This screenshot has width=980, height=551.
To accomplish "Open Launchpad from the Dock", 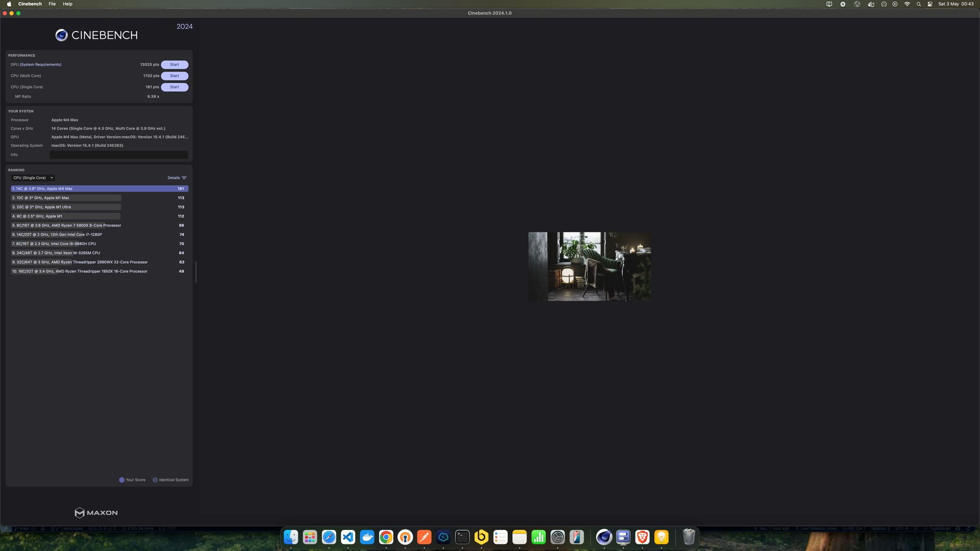I will (x=310, y=537).
